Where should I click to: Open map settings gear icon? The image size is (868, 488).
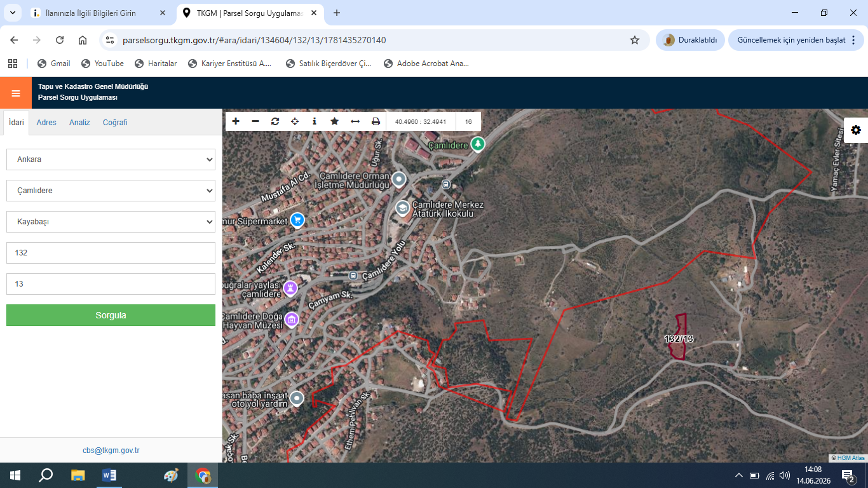(x=856, y=130)
